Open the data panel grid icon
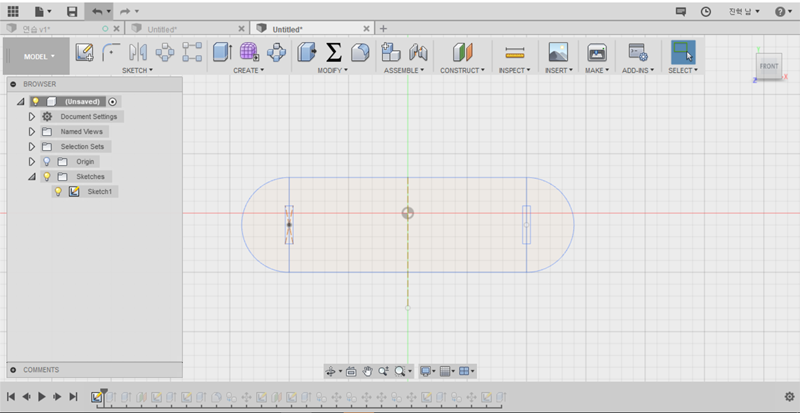800x413 pixels. (13, 11)
